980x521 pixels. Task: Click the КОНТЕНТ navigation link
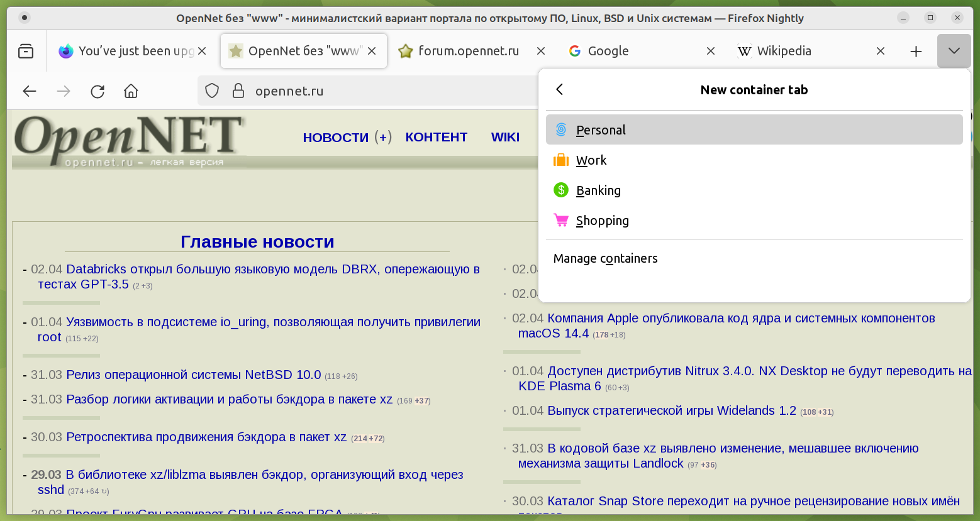point(436,137)
